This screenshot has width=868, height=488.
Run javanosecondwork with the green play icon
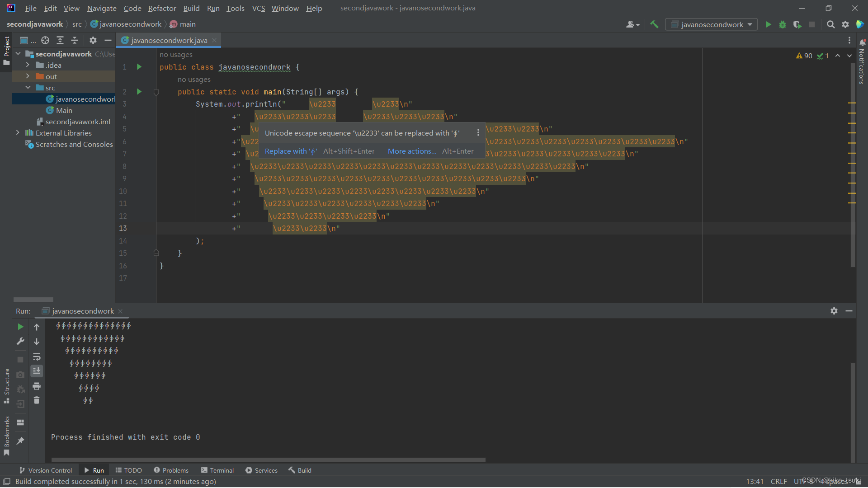pos(768,24)
